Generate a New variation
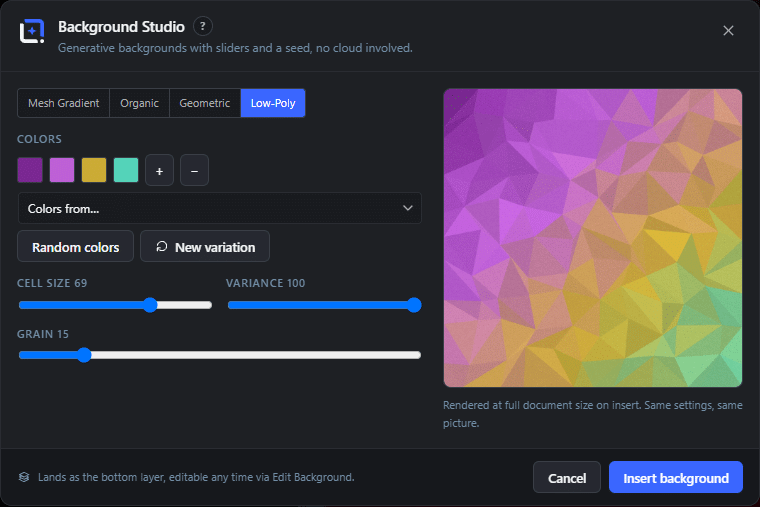 pyautogui.click(x=205, y=247)
